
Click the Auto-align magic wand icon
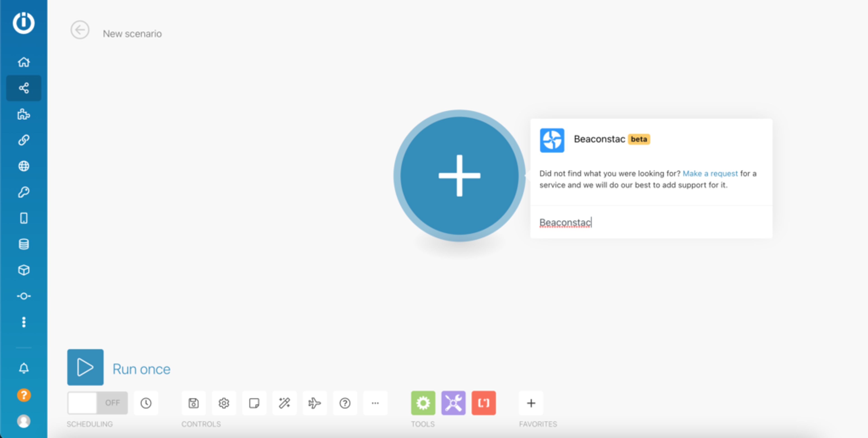coord(284,403)
